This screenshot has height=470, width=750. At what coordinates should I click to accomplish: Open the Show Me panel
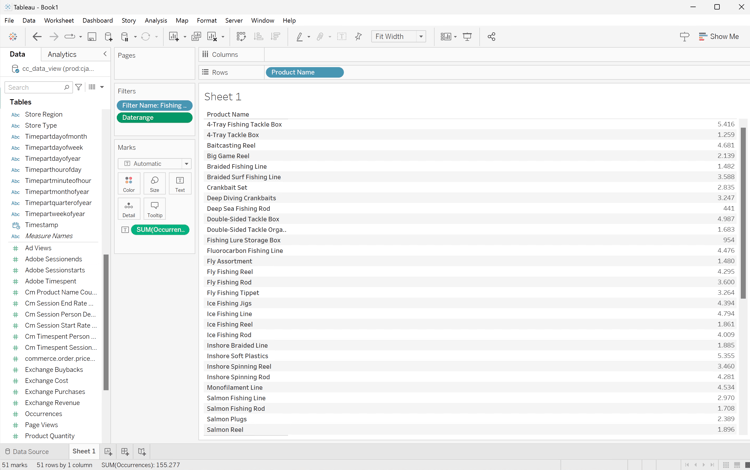point(718,37)
